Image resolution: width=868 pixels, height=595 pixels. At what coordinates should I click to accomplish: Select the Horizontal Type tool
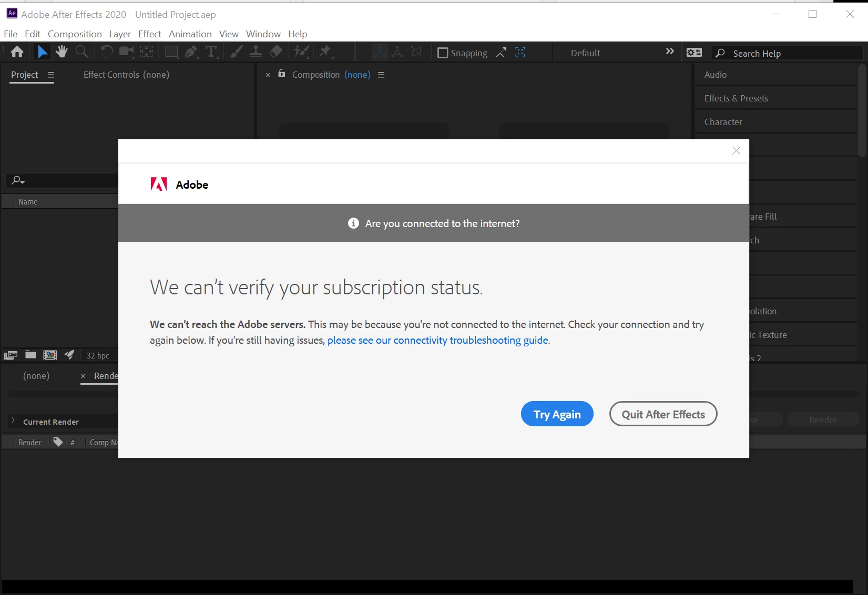[211, 52]
